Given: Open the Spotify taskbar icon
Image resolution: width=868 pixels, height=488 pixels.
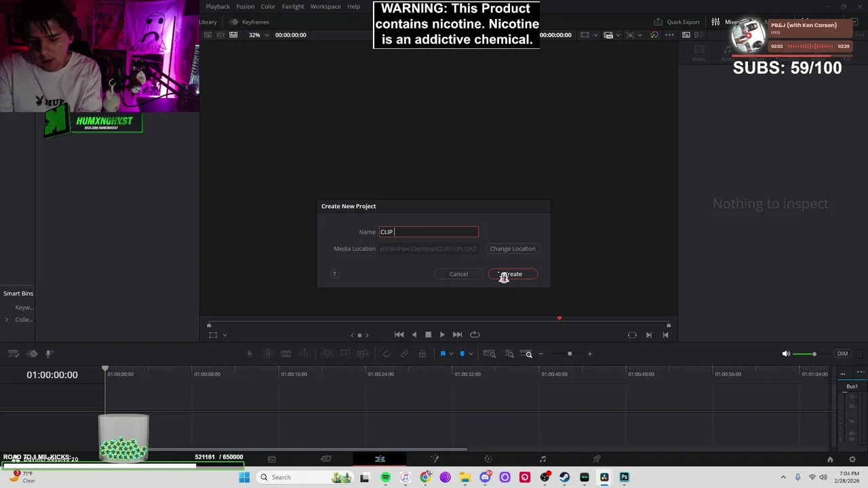Looking at the screenshot, I should [x=386, y=477].
